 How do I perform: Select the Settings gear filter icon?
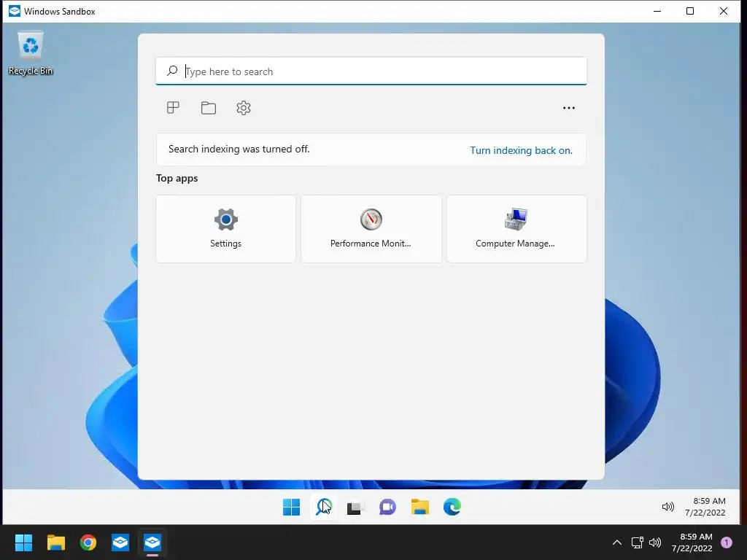[x=244, y=108]
